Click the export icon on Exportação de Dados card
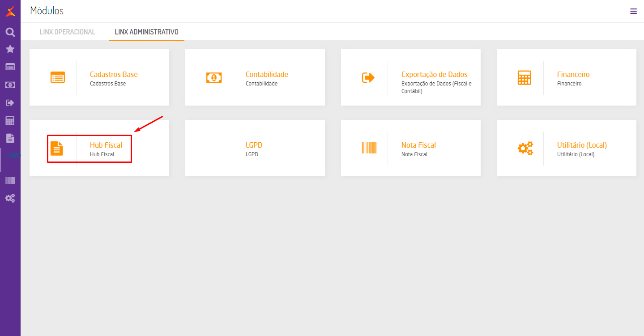The height and width of the screenshot is (336, 644). pyautogui.click(x=368, y=77)
